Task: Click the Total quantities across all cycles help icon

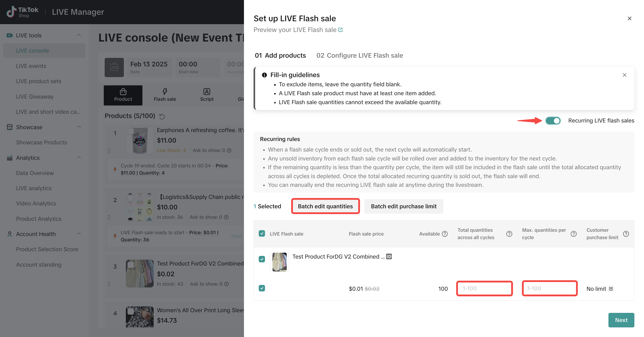Action: 509,234
